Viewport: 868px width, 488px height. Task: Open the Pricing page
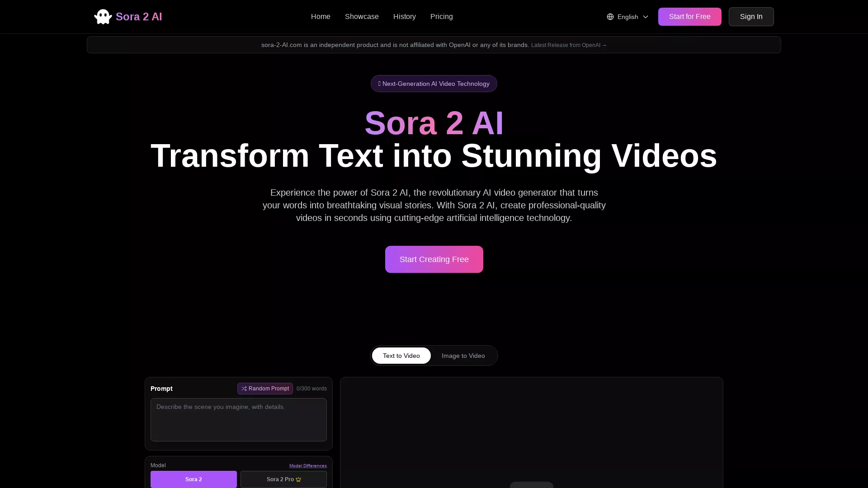coord(441,17)
